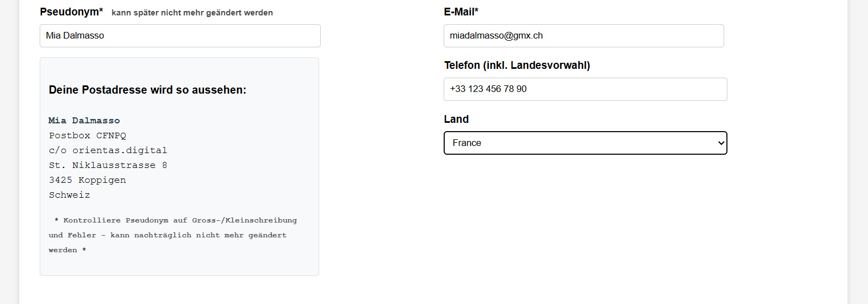Click the email text miadalmasso@gmx.ch
Image resolution: width=868 pixels, height=304 pixels.
(x=496, y=36)
